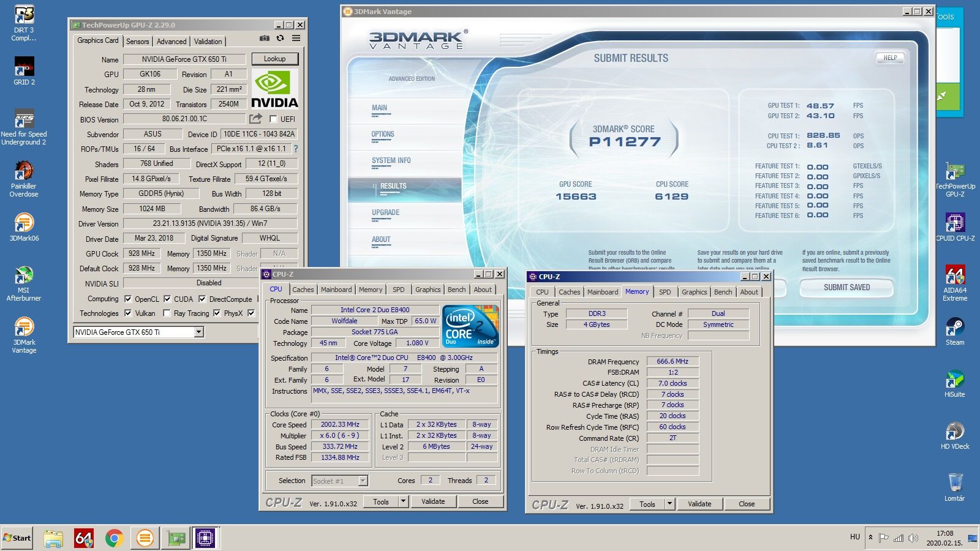
Task: Click the volume icon in the system tray
Action: (913, 538)
